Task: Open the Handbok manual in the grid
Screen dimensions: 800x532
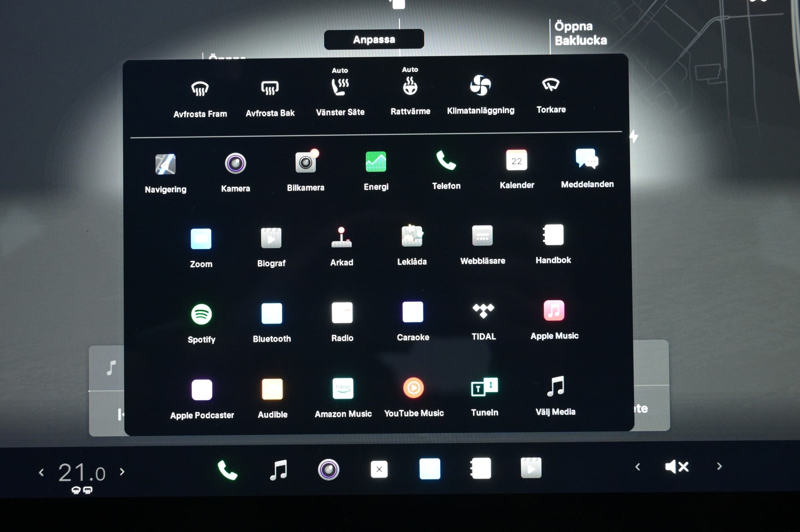Action: click(553, 244)
